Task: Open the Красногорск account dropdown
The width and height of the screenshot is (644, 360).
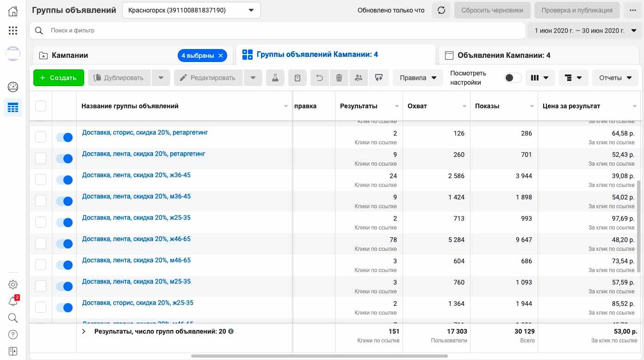Action: (x=192, y=10)
